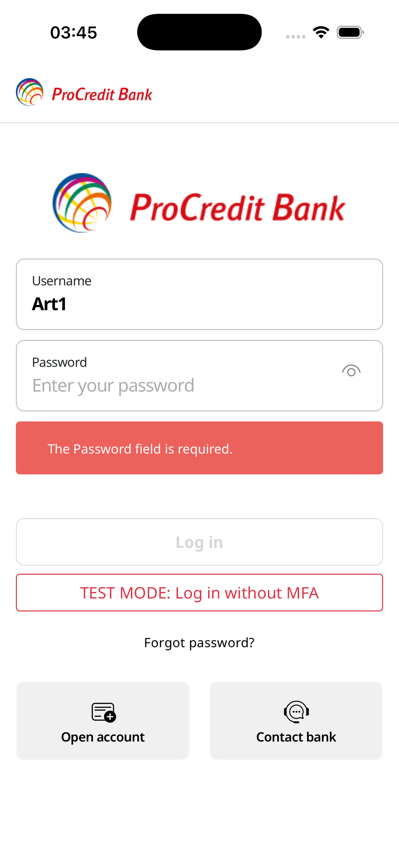Tap the red Password field is required banner
This screenshot has height=868, width=399.
199,448
